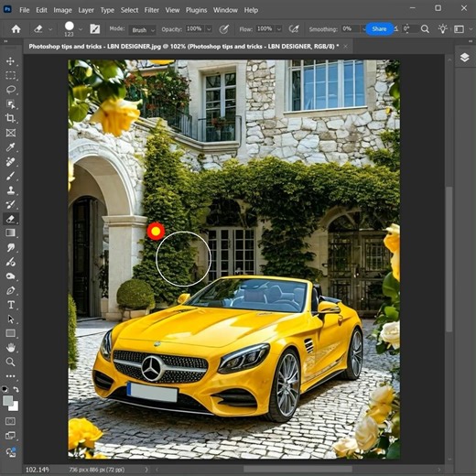The image size is (476, 476).
Task: Select the Crop tool
Action: point(11,118)
